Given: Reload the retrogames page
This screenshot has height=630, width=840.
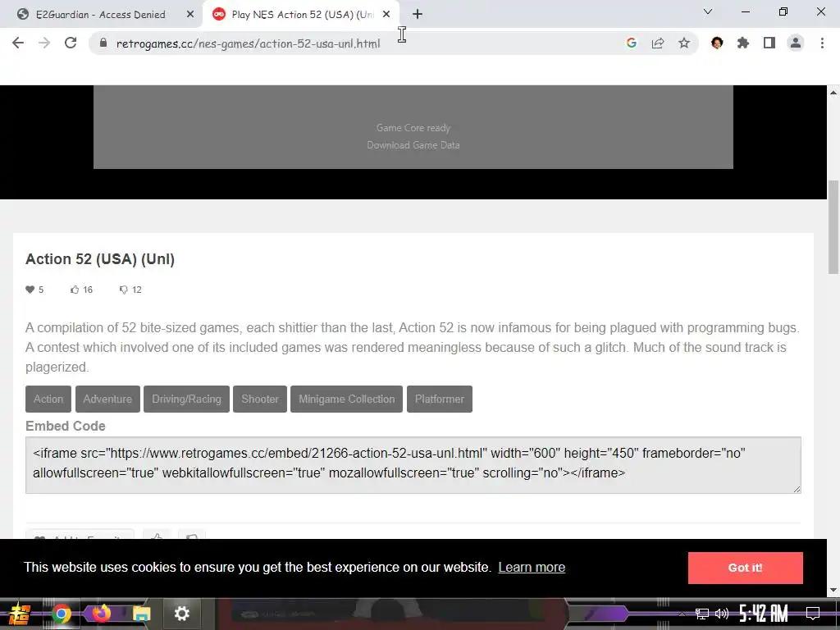Looking at the screenshot, I should [x=71, y=43].
